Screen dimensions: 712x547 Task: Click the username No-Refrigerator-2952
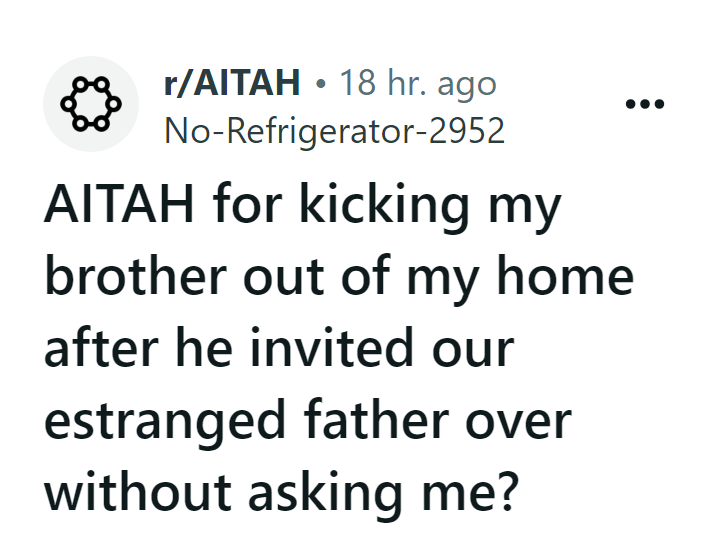point(334,130)
